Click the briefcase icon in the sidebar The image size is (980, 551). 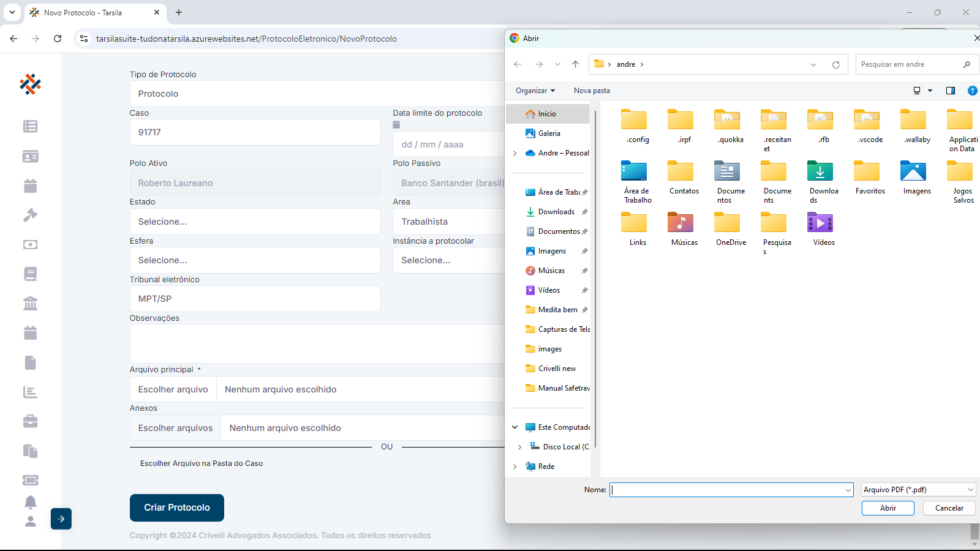pos(30,421)
